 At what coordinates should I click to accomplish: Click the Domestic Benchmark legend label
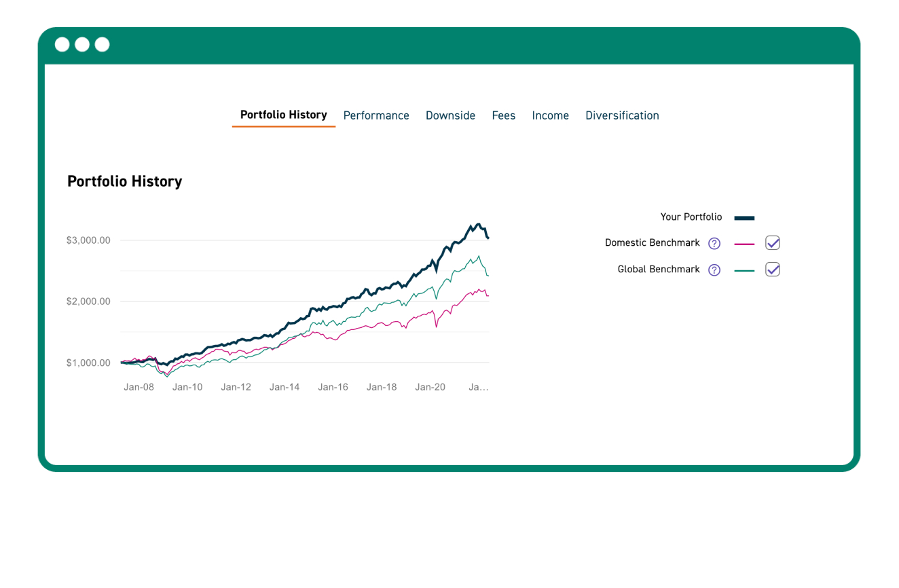coord(652,243)
